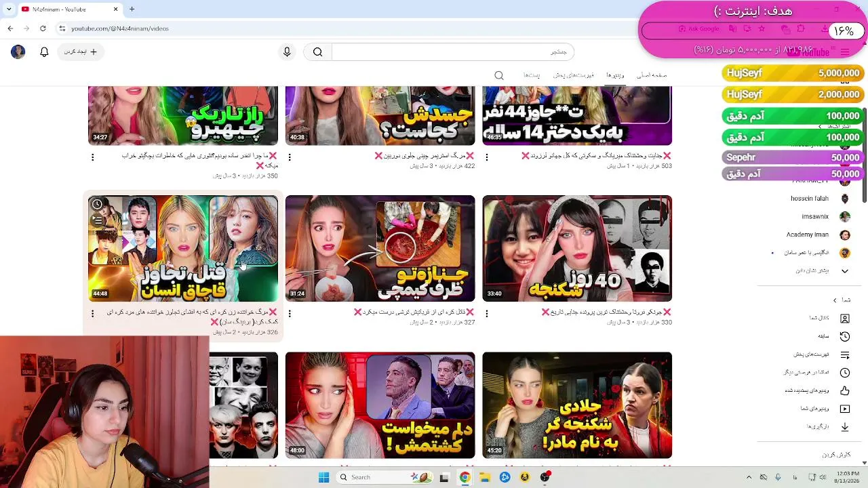Open Playlists (فهرست‌های پخش) in sidebar
The image size is (868, 488).
click(821, 354)
